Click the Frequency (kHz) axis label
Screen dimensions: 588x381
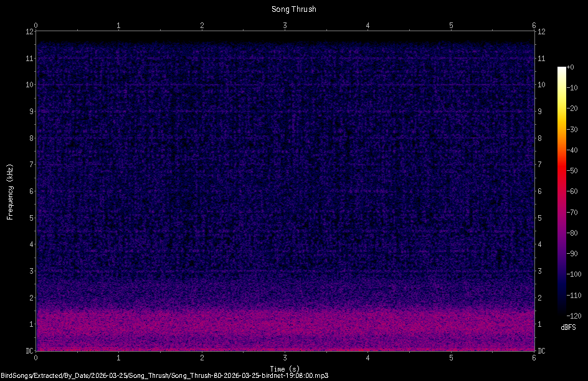click(9, 191)
